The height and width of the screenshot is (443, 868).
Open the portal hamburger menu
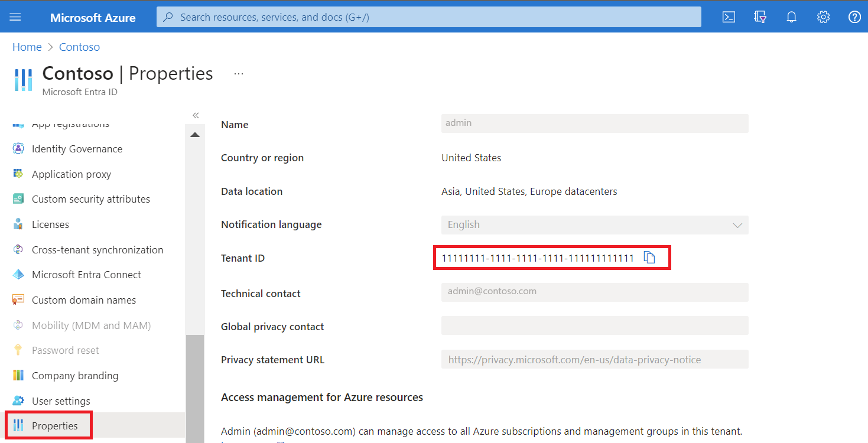coord(15,17)
